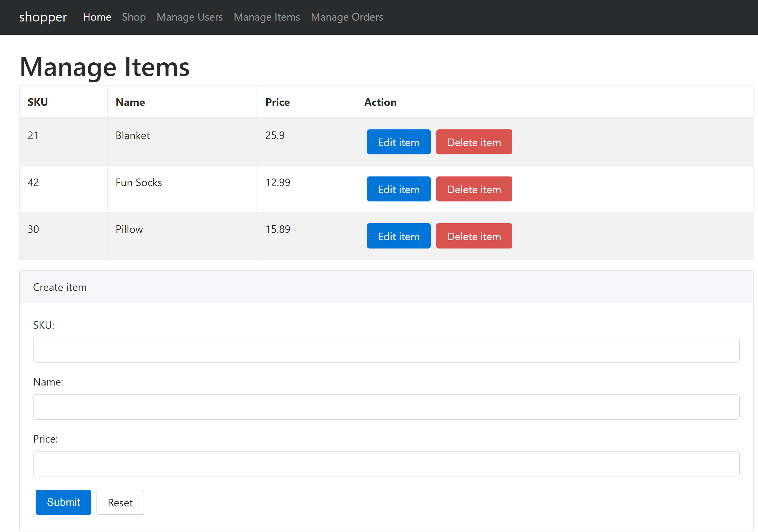758x532 pixels.
Task: Delete the Fun Socks item
Action: (x=474, y=189)
